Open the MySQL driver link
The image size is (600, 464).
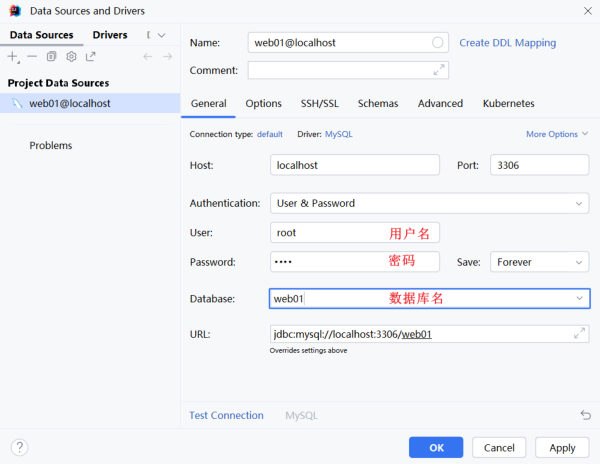tap(338, 134)
